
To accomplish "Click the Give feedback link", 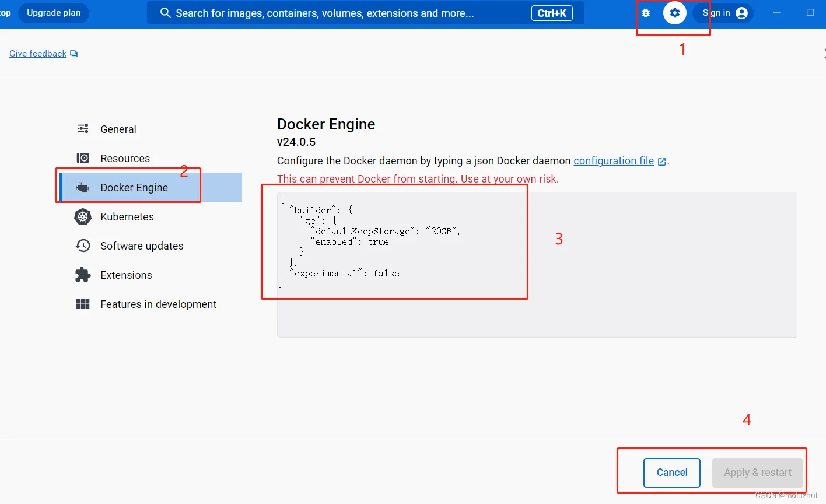I will (38, 54).
